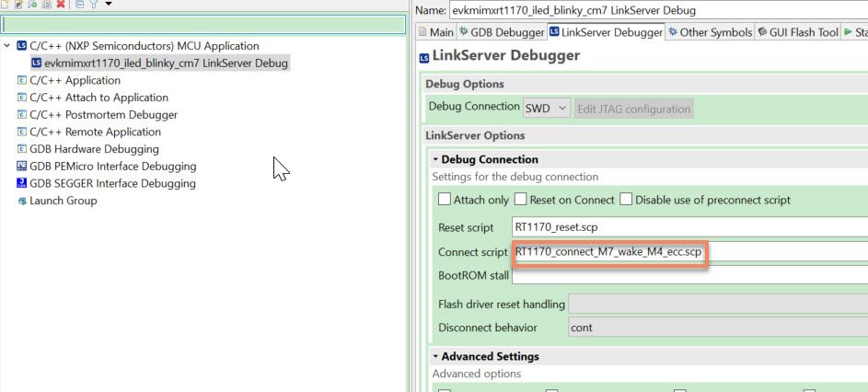This screenshot has width=868, height=392.
Task: Collapse the Advanced Settings section
Action: click(435, 356)
